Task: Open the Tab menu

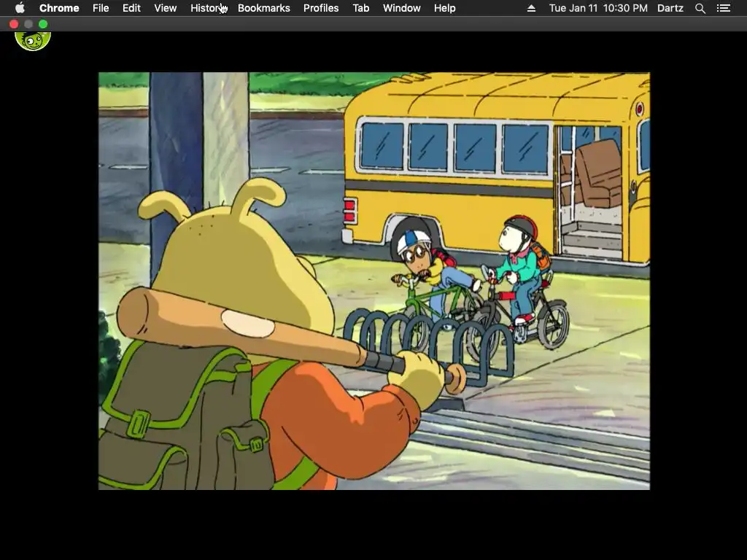Action: pyautogui.click(x=361, y=8)
